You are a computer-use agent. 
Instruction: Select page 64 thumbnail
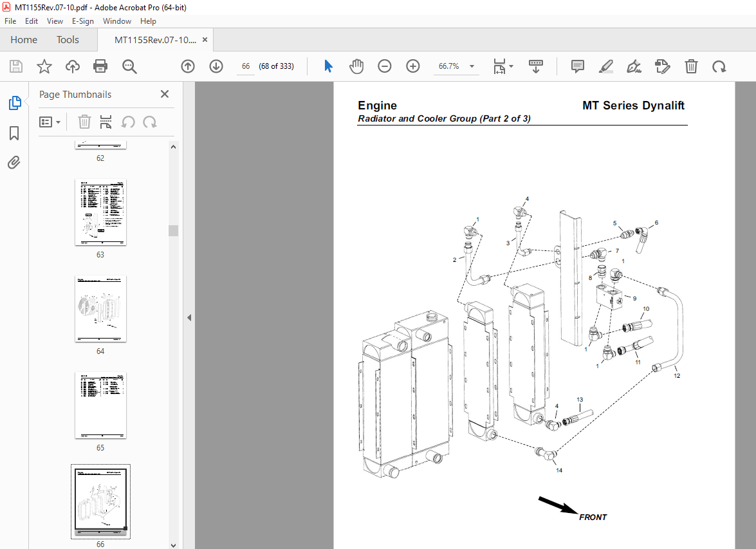pos(100,309)
